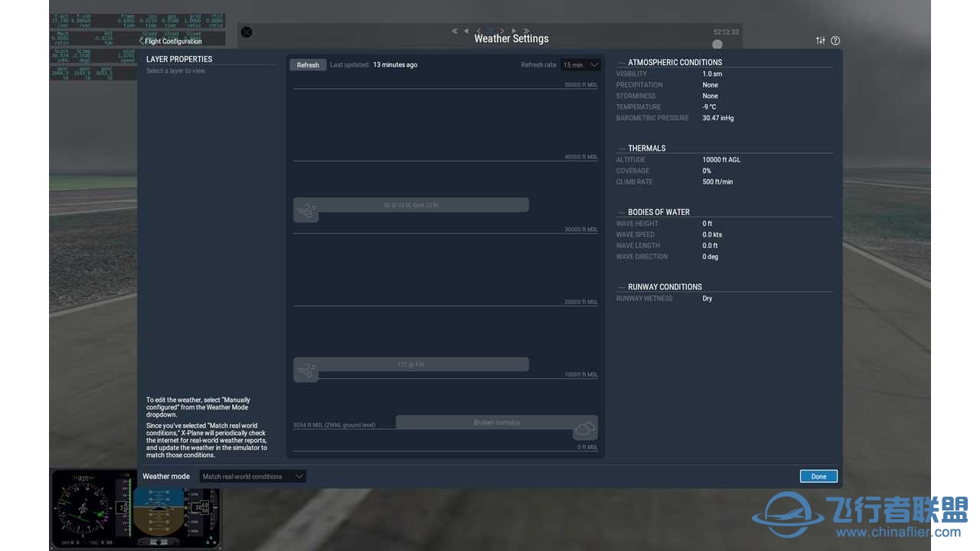Click the Precipitation 'None' value
The height and width of the screenshot is (551, 980).
click(710, 85)
